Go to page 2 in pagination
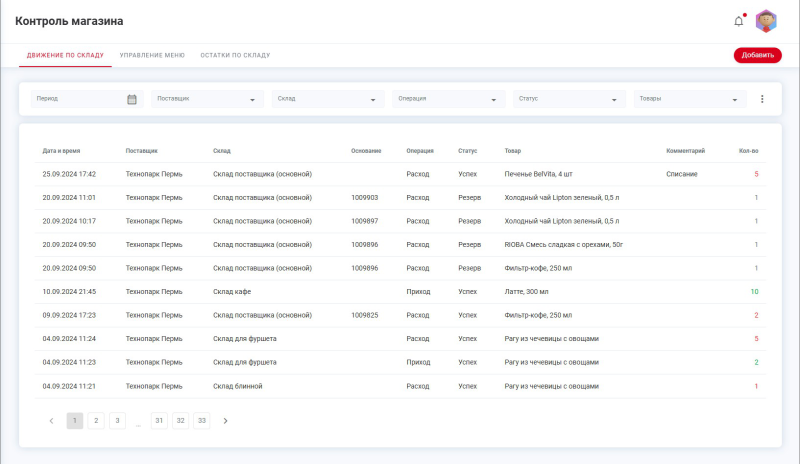The width and height of the screenshot is (800, 464). pyautogui.click(x=96, y=421)
